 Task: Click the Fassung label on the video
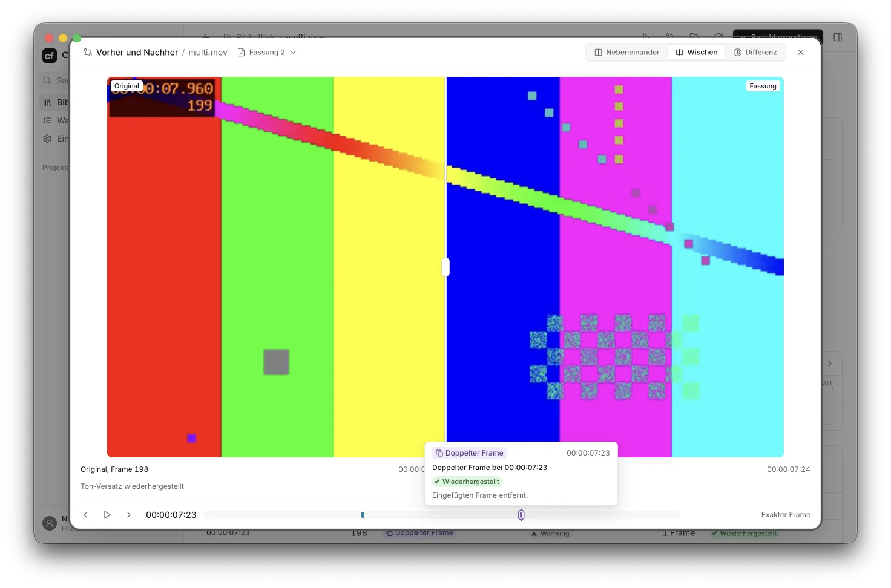763,87
